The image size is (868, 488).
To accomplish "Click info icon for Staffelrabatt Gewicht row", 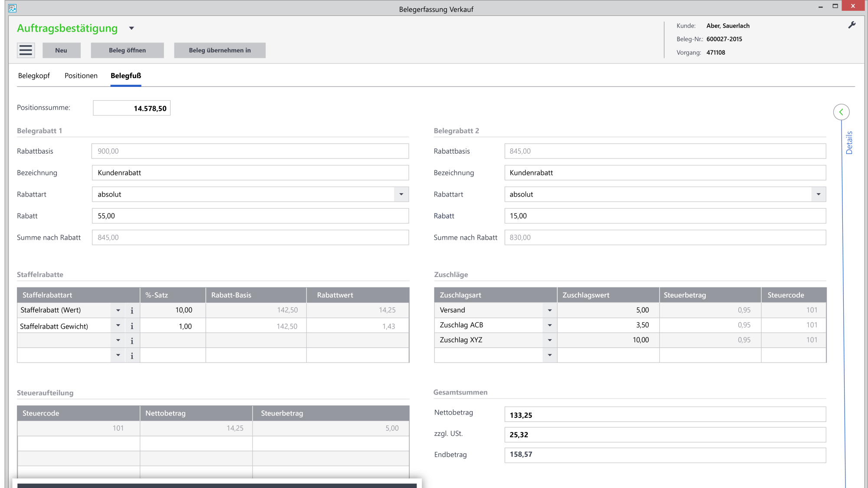I will [x=132, y=326].
